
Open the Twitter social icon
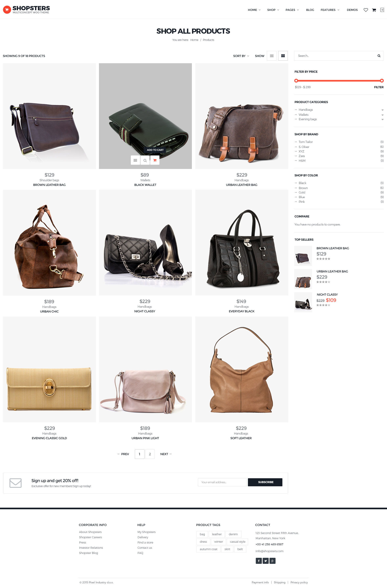tap(266, 561)
